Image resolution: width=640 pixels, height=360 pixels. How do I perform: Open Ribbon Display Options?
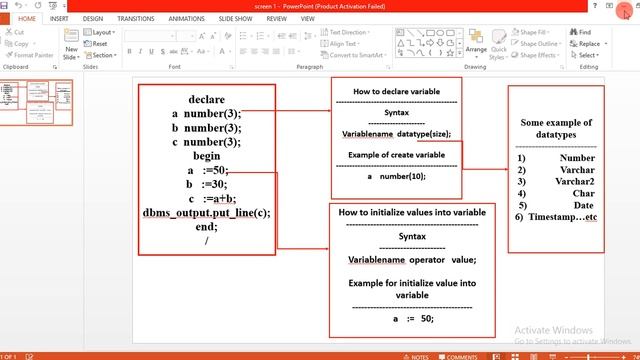(x=609, y=5)
